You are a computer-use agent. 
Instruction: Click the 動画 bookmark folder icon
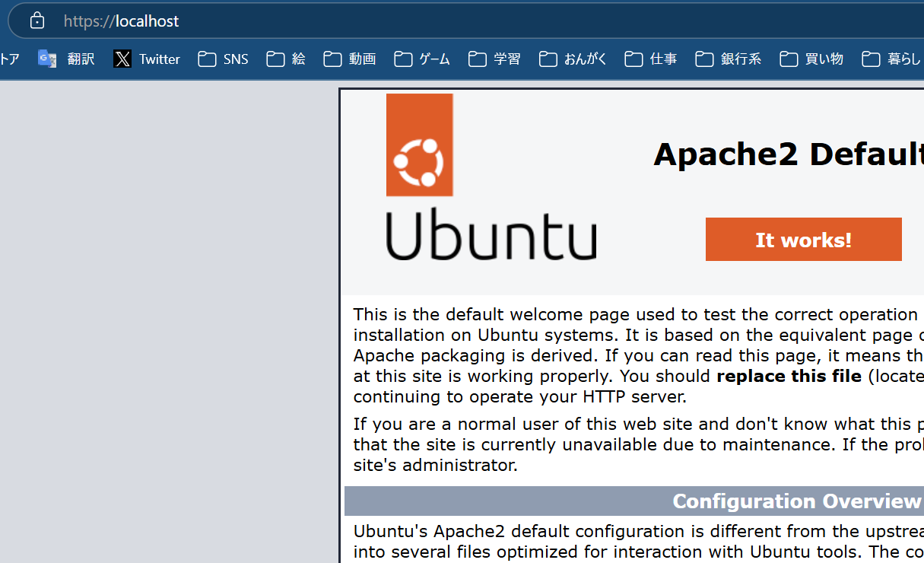coord(332,59)
